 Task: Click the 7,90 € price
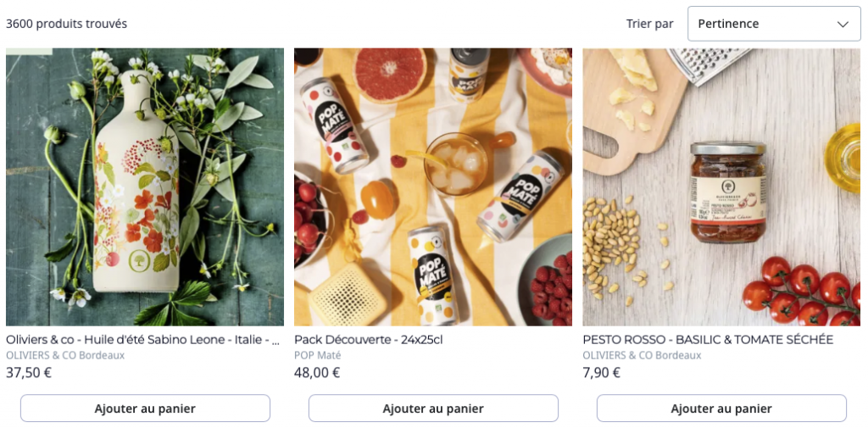click(602, 372)
